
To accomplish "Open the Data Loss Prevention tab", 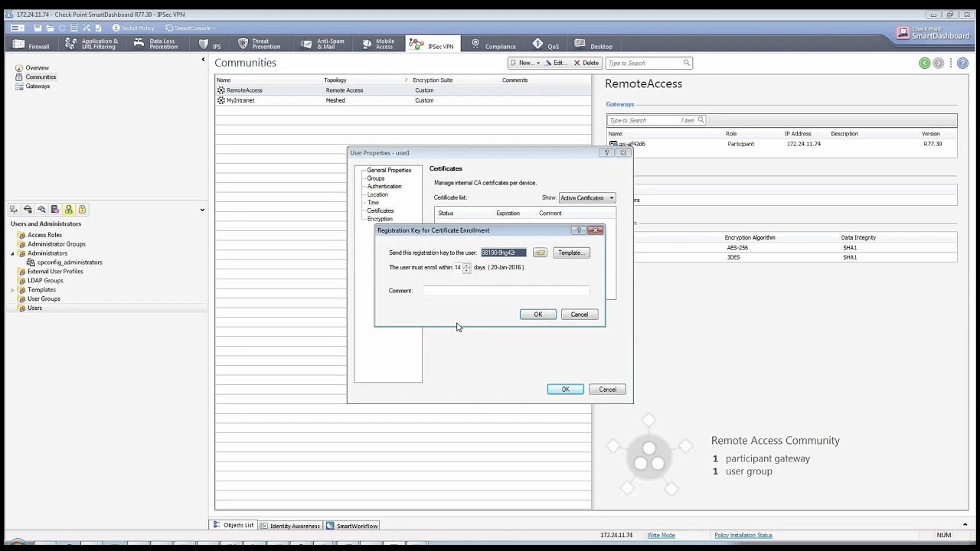I will click(x=156, y=44).
